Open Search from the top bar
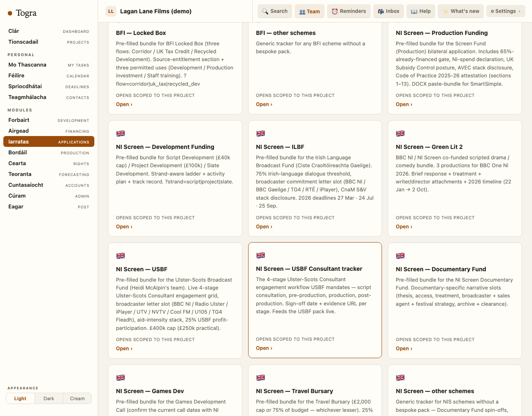The width and height of the screenshot is (532, 416). tap(275, 11)
